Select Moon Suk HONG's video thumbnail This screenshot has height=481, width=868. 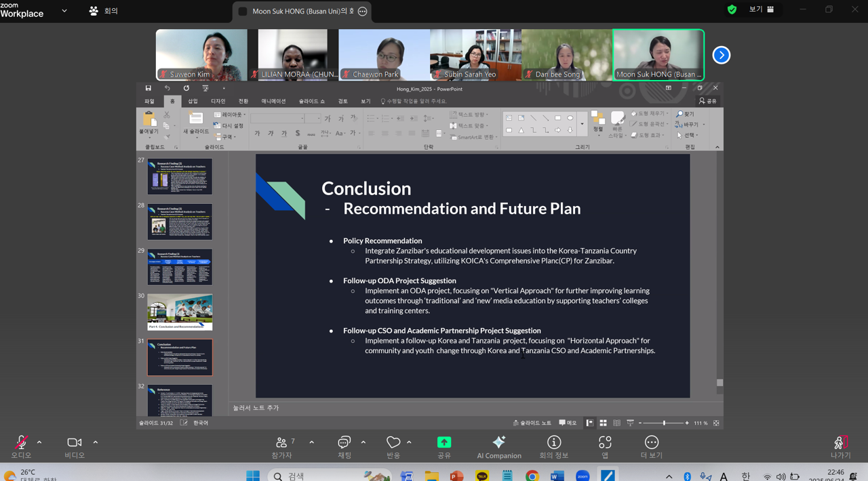[x=658, y=55]
